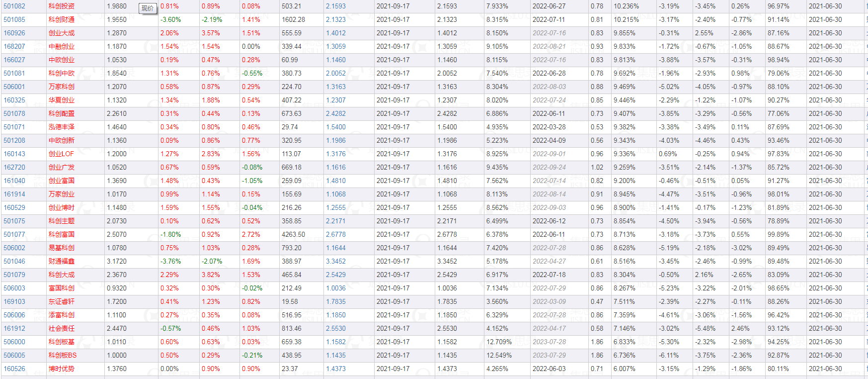Viewport: 868px width, 379px height.
Task: Select the price 2.5070 cell
Action: (x=117, y=234)
